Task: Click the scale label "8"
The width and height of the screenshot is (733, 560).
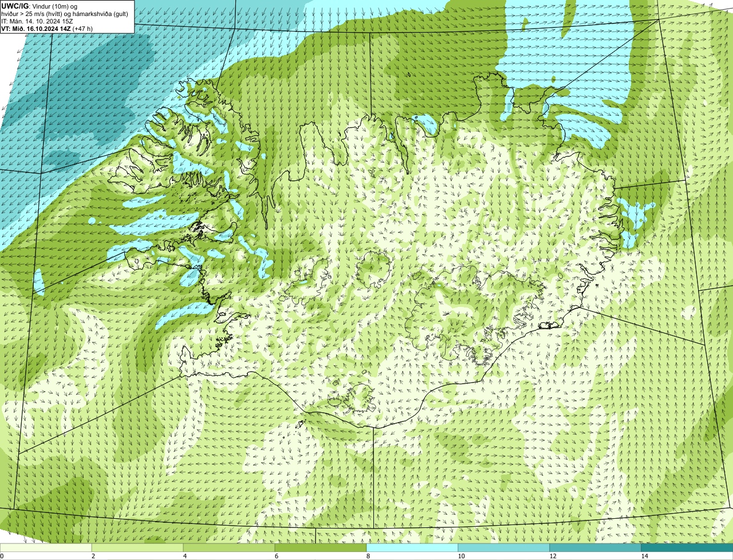Action: [368, 556]
